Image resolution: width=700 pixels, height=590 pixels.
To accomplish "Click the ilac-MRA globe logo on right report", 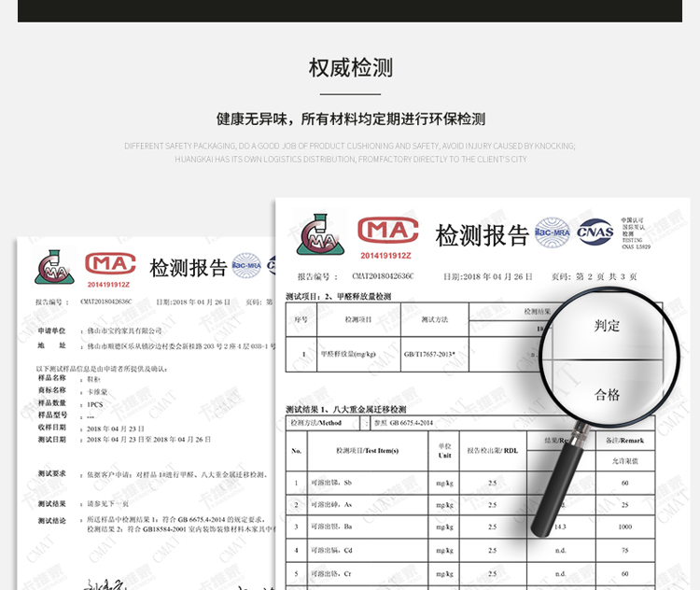I will pos(553,232).
